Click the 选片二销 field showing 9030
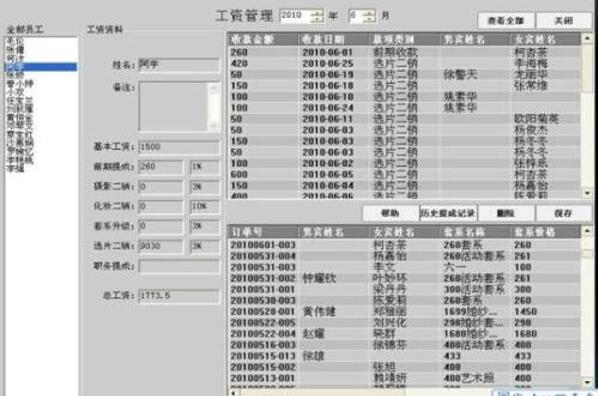This screenshot has width=598, height=396. [161, 246]
